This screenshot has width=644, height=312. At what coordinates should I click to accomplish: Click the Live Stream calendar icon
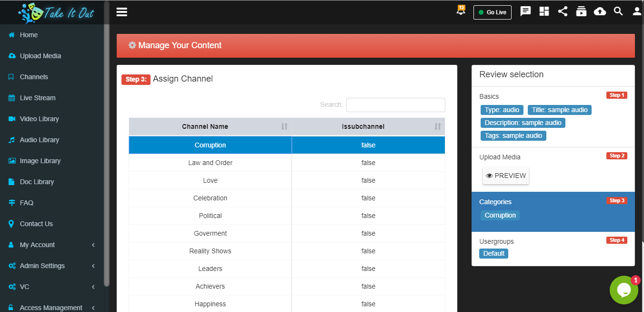point(12,98)
